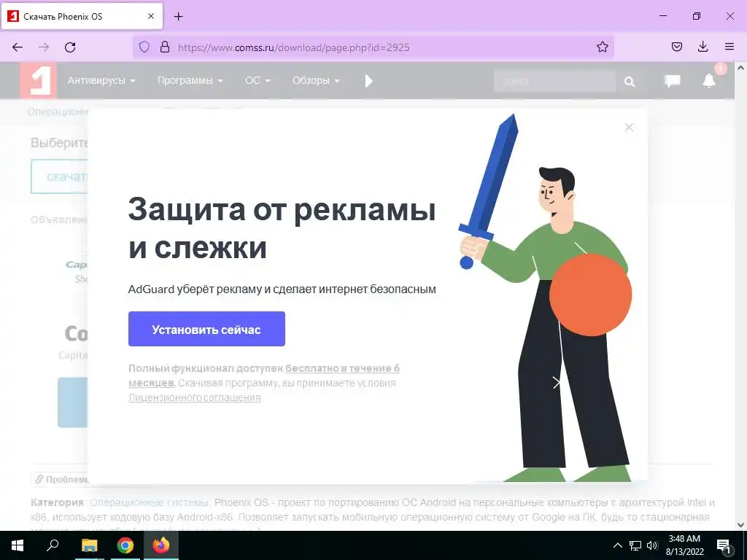Viewport: 747px width, 560px height.
Task: Open File Explorer from the taskbar
Action: [x=89, y=545]
